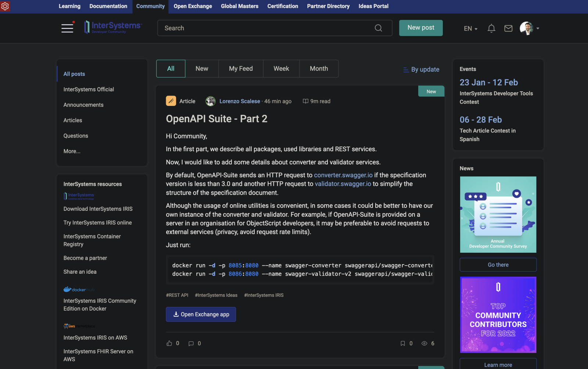Open Lorenzo Scalese's avatar
588x369 pixels.
[x=211, y=101]
